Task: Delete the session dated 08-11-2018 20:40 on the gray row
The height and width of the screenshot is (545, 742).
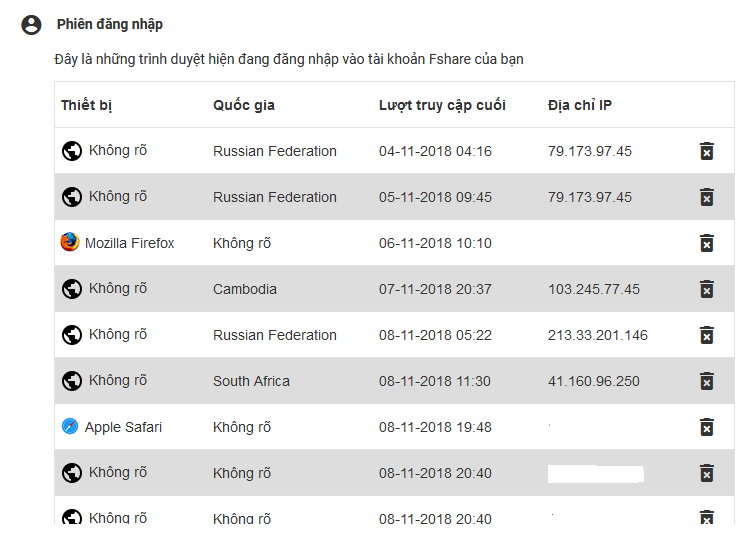Action: [707, 473]
